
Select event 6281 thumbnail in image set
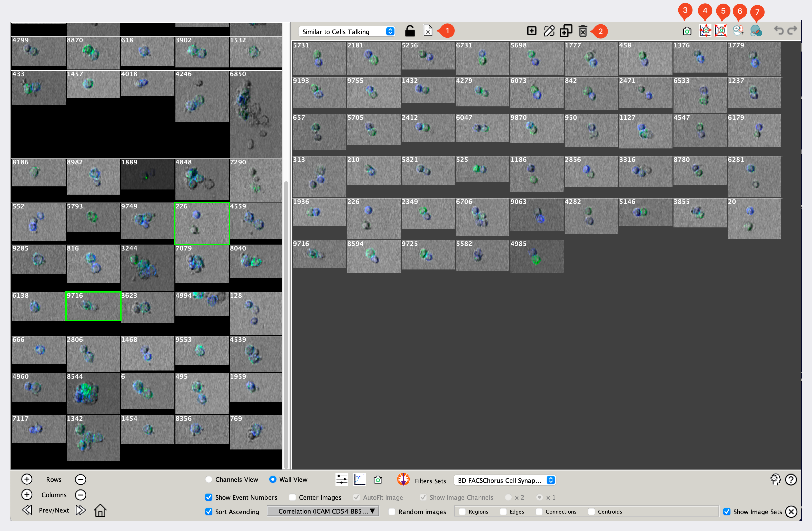[x=754, y=177]
